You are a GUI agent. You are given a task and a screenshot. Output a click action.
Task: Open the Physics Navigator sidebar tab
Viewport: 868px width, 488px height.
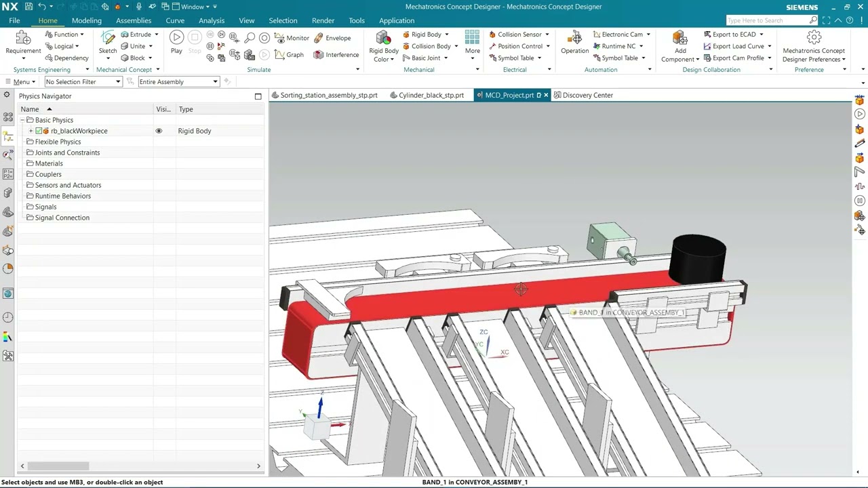[8, 136]
